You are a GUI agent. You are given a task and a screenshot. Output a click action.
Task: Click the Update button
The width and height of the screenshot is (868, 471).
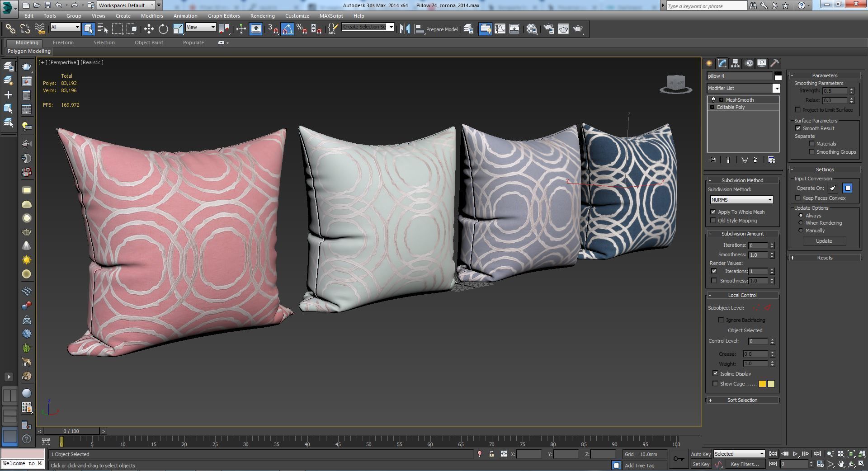tap(824, 241)
